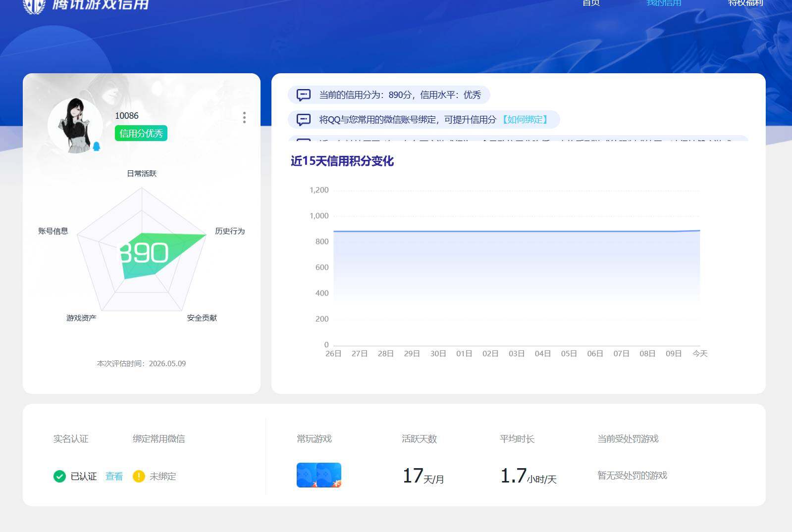This screenshot has height=532, width=792.
Task: Click the 800 y-axis value
Action: pyautogui.click(x=322, y=242)
